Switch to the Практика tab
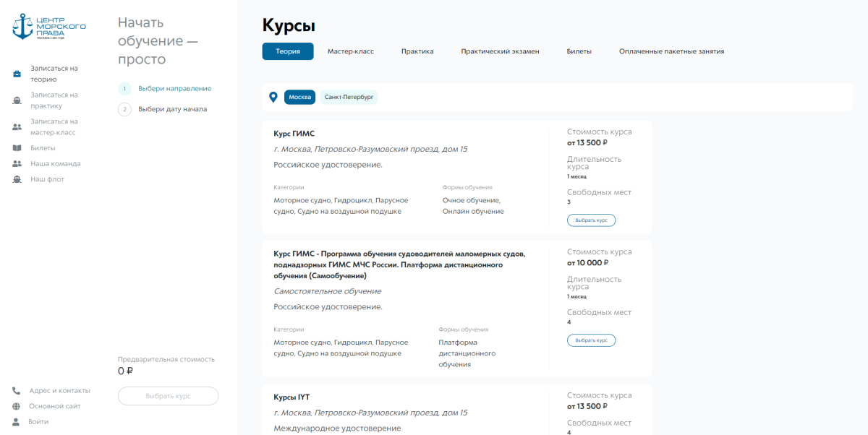The image size is (868, 435). pos(417,51)
